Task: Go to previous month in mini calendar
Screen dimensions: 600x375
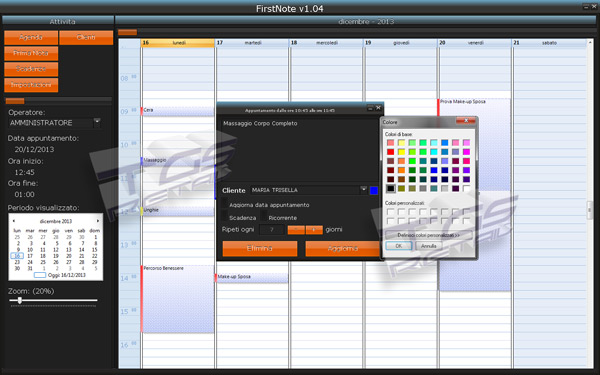Action: (14, 221)
